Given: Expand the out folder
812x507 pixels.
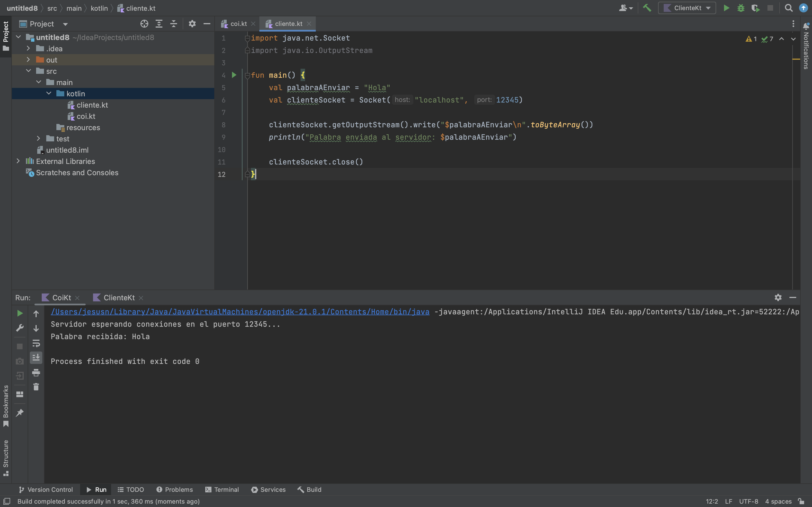Looking at the screenshot, I should [x=28, y=60].
